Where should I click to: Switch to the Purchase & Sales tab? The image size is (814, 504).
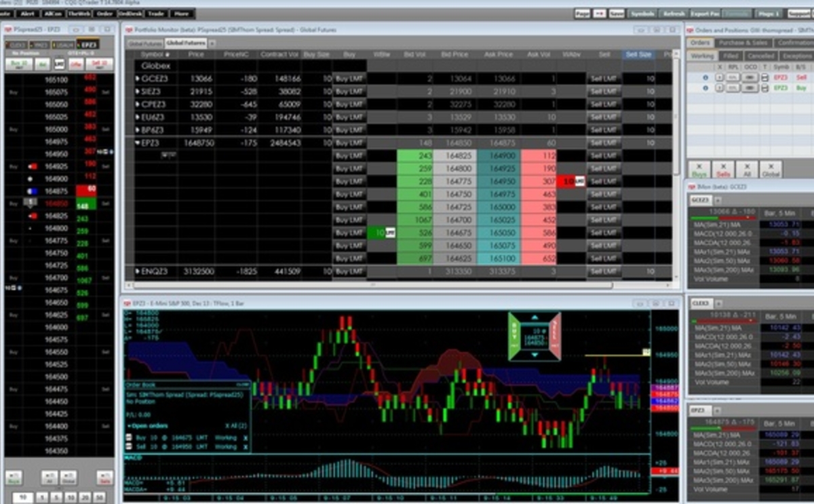coord(744,41)
